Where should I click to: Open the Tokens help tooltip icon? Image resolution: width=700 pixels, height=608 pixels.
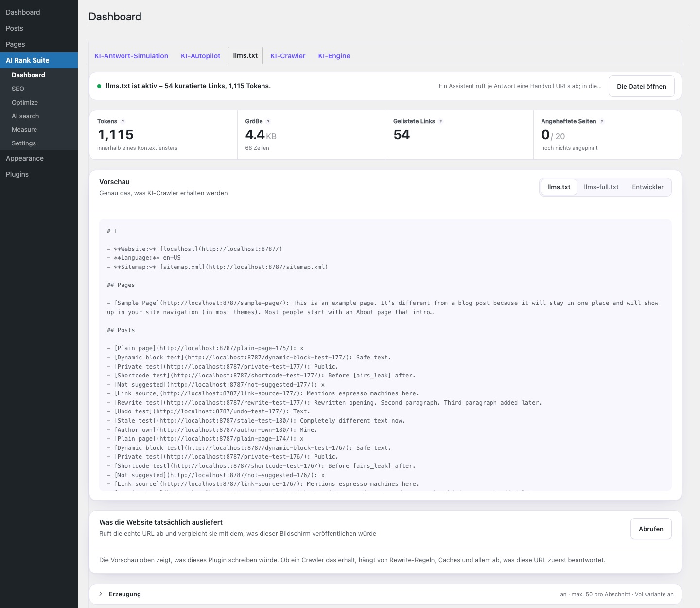[122, 122]
